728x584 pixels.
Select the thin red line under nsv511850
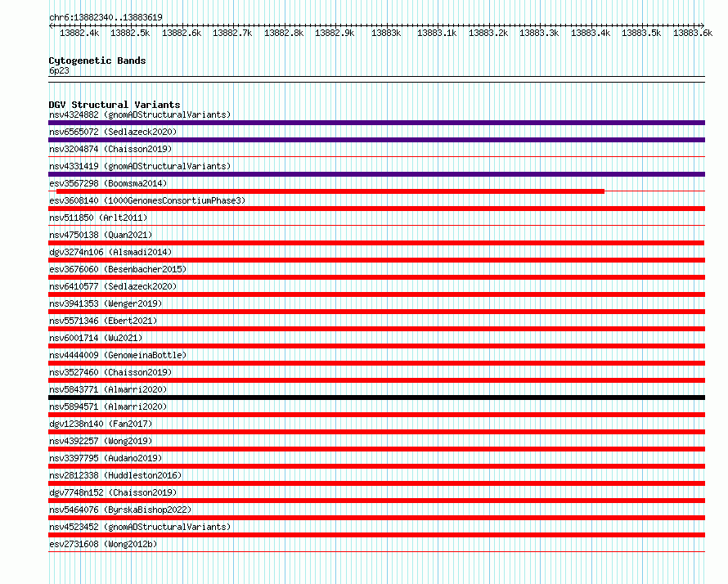tap(376, 226)
